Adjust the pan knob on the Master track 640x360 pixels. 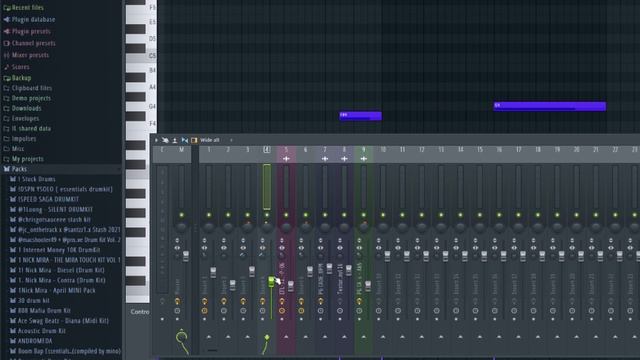pos(182,227)
